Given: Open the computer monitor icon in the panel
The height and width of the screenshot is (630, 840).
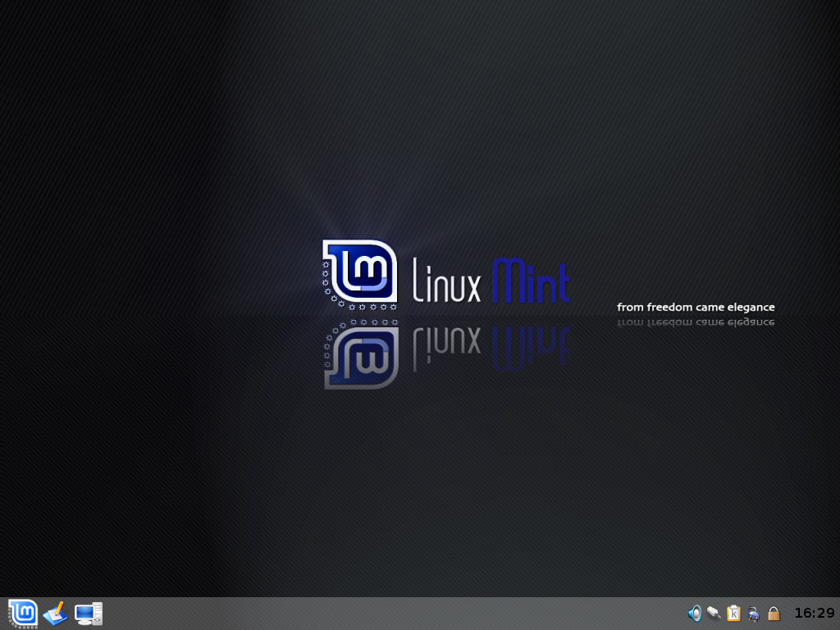Looking at the screenshot, I should (x=89, y=614).
